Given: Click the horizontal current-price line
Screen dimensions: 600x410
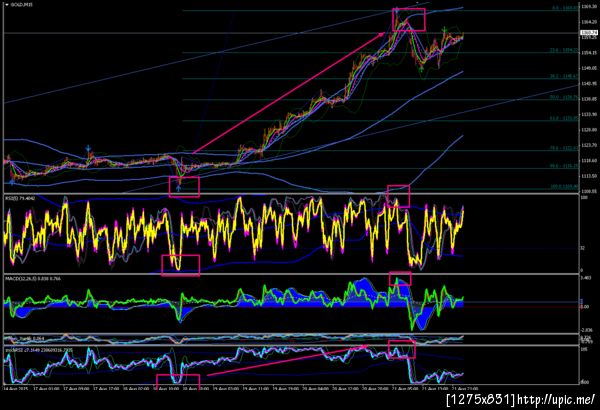Looking at the screenshot, I should [292, 33].
